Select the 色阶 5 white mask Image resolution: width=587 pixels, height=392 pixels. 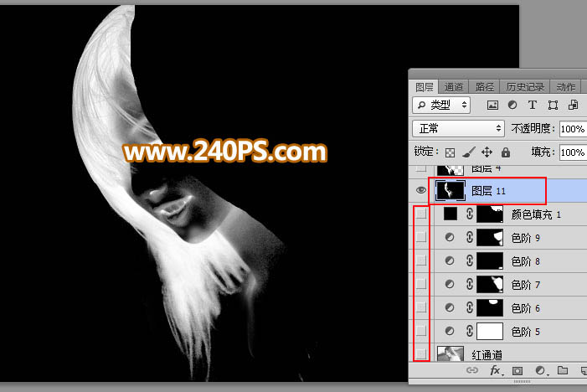(x=490, y=332)
